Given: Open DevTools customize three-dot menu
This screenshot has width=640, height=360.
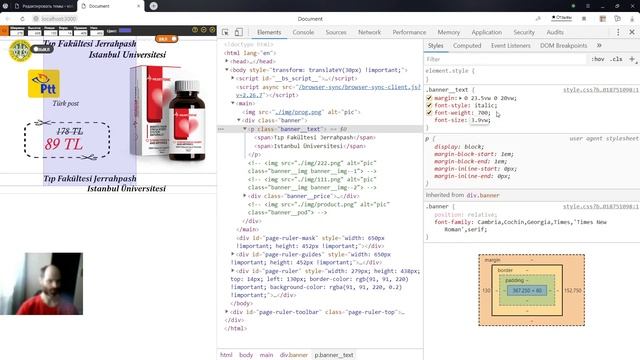Looking at the screenshot, I should [618, 32].
